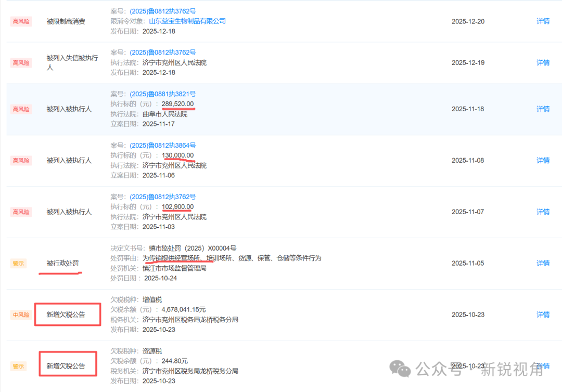Open case number link in 失信被执行人 row
Viewport: 562px width, 392px height.
[x=162, y=53]
